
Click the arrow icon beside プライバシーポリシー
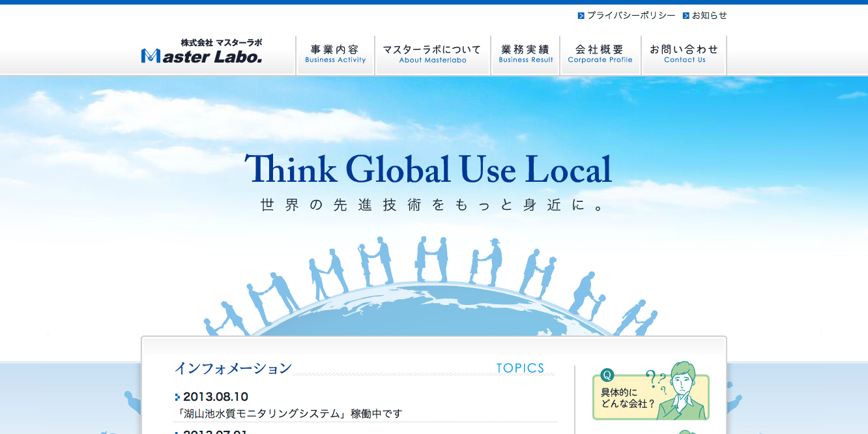581,16
